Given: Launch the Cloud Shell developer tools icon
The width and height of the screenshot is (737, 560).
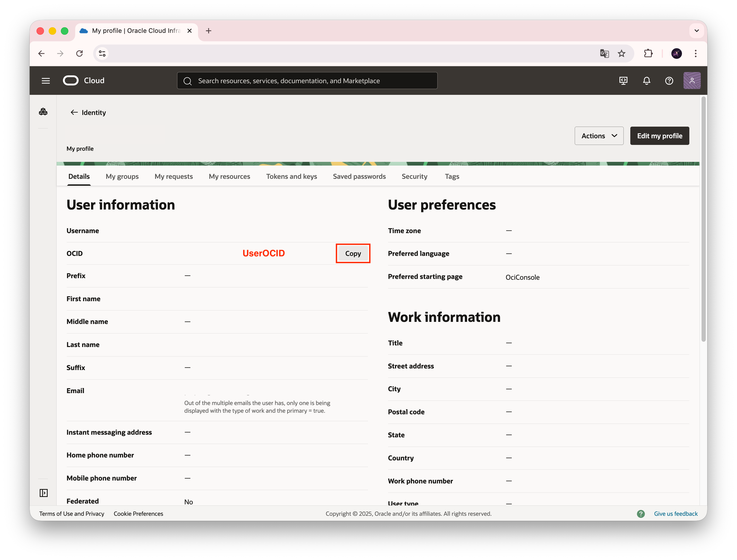Looking at the screenshot, I should click(x=623, y=81).
